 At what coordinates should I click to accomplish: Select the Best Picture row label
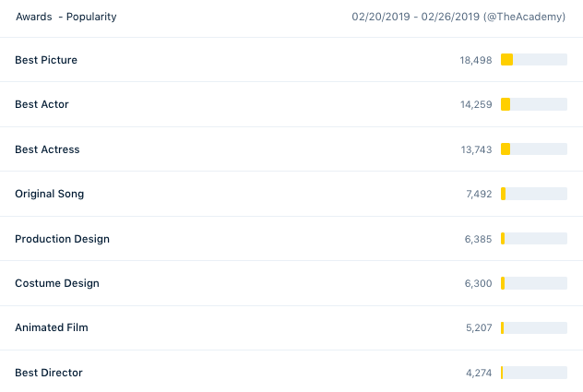46,60
